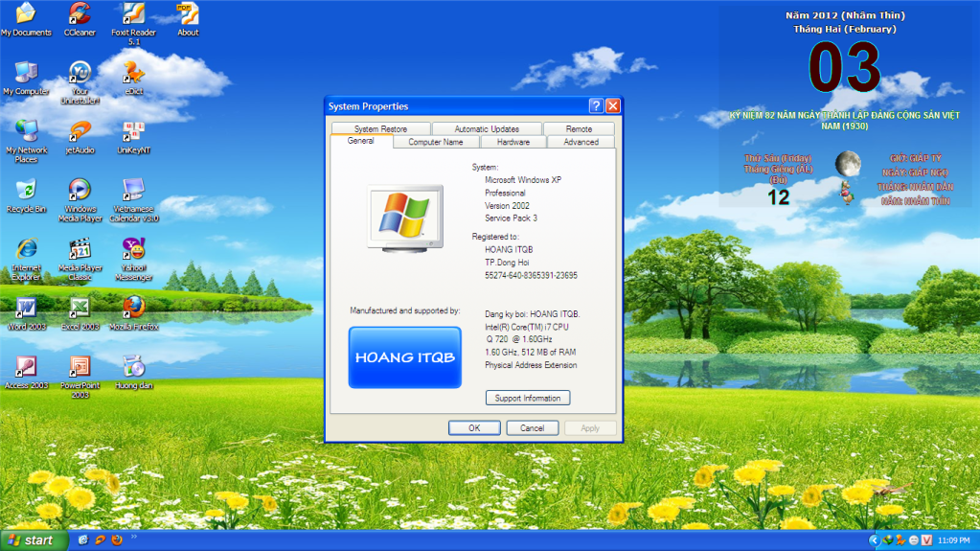Image resolution: width=980 pixels, height=551 pixels.
Task: Click the 'TP.Dong Hoi' registration text
Action: [507, 263]
